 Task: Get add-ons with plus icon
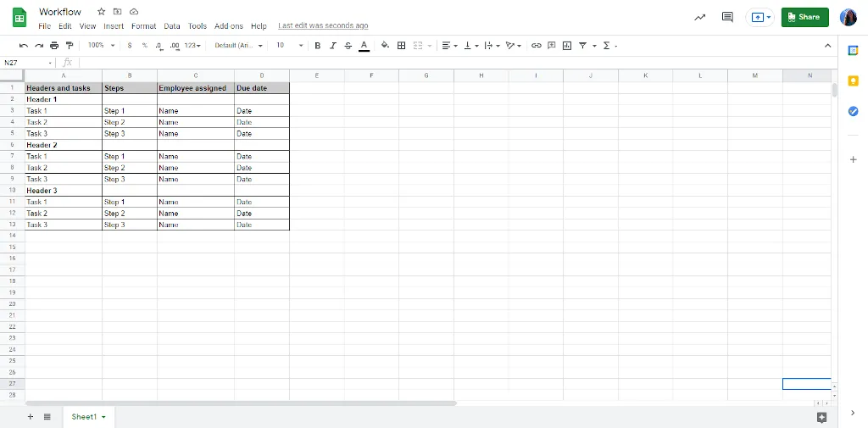pos(853,159)
